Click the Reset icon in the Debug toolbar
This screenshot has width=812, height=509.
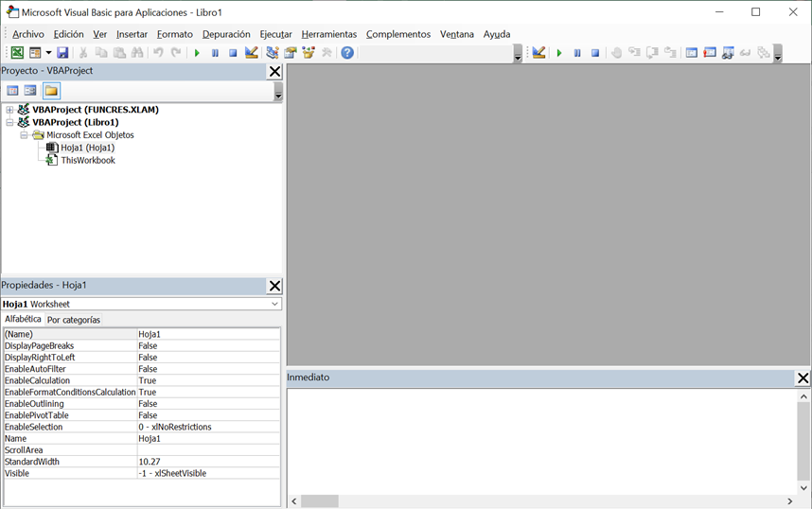tap(595, 53)
